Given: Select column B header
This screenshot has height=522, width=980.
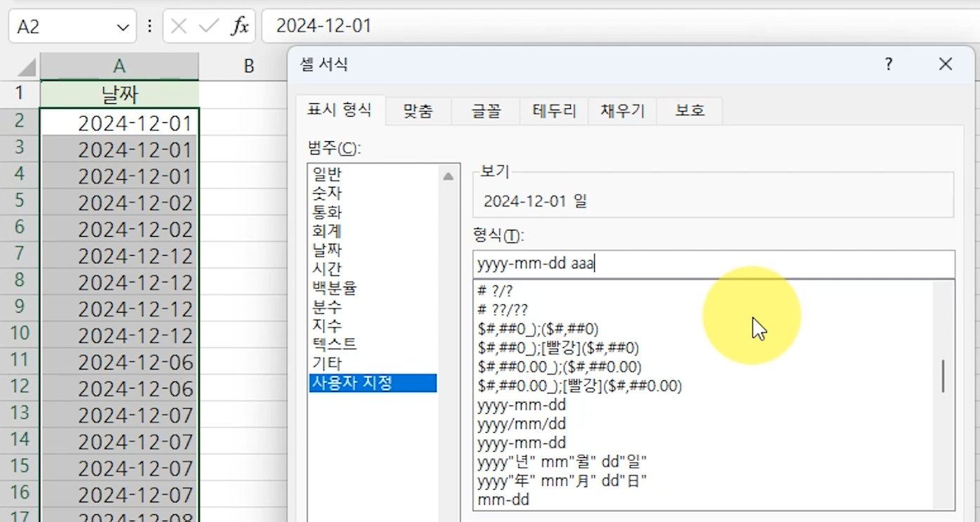Looking at the screenshot, I should coord(248,66).
